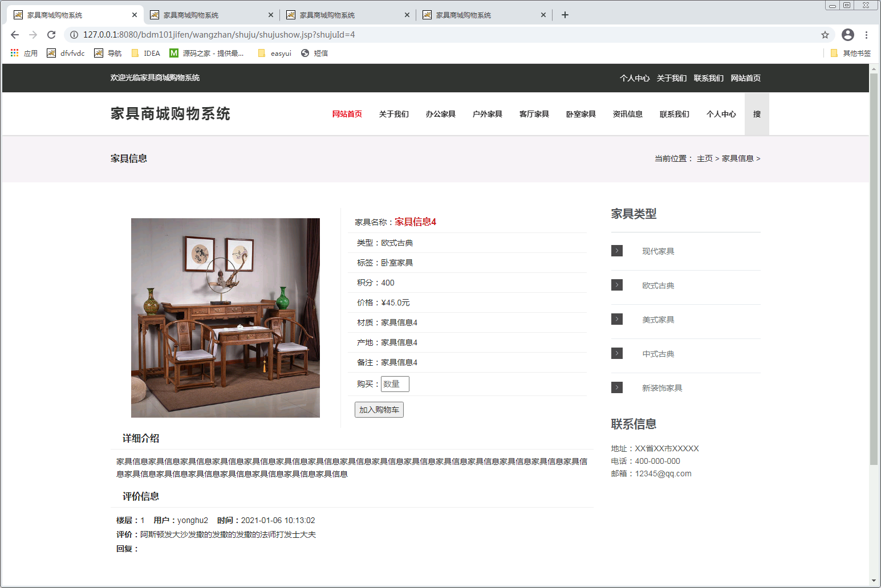Open 联系我们 in main navigation

[x=675, y=114]
